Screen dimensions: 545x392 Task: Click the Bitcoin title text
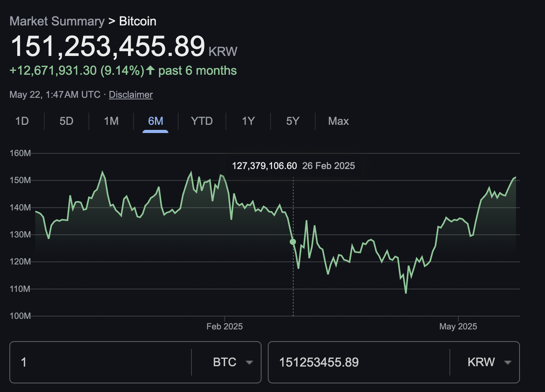pos(137,21)
